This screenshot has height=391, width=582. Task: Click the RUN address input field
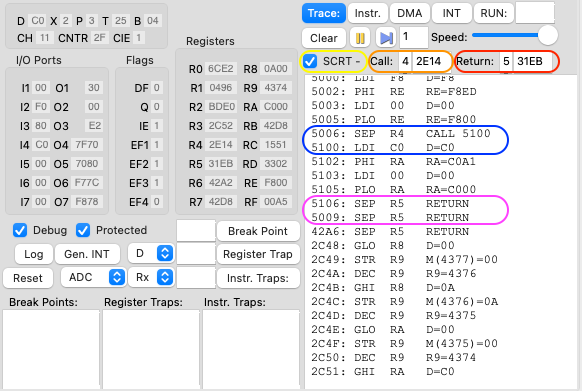coord(535,13)
